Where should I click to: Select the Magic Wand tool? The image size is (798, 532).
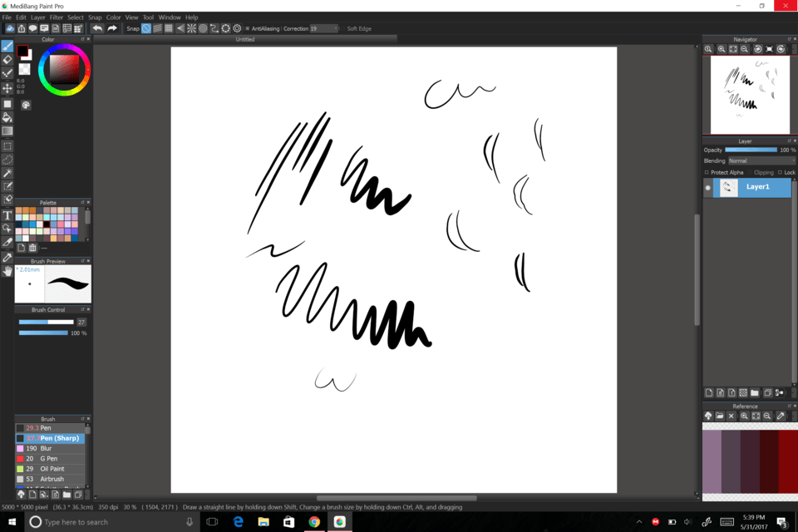pyautogui.click(x=7, y=172)
